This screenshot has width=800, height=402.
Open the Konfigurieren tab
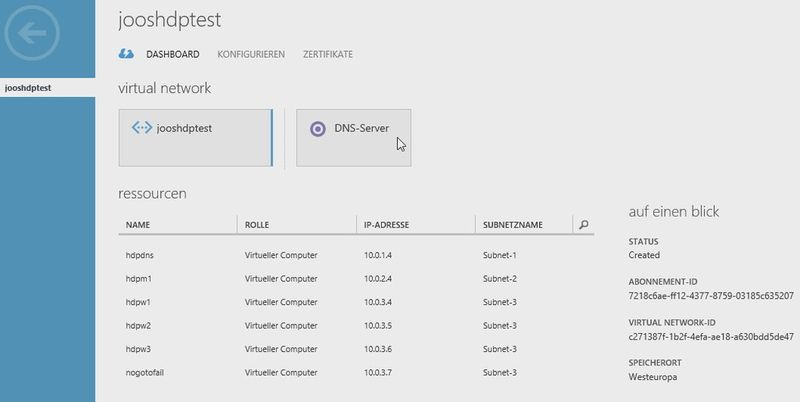(251, 54)
